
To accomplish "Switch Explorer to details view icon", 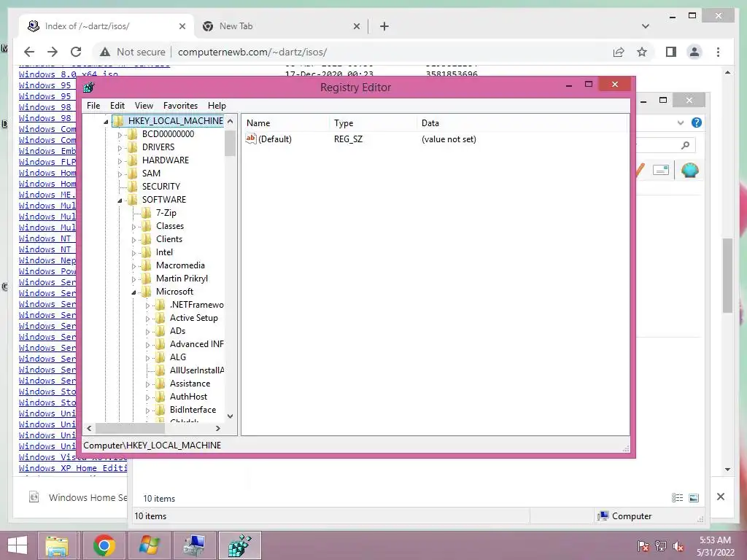I will click(677, 498).
